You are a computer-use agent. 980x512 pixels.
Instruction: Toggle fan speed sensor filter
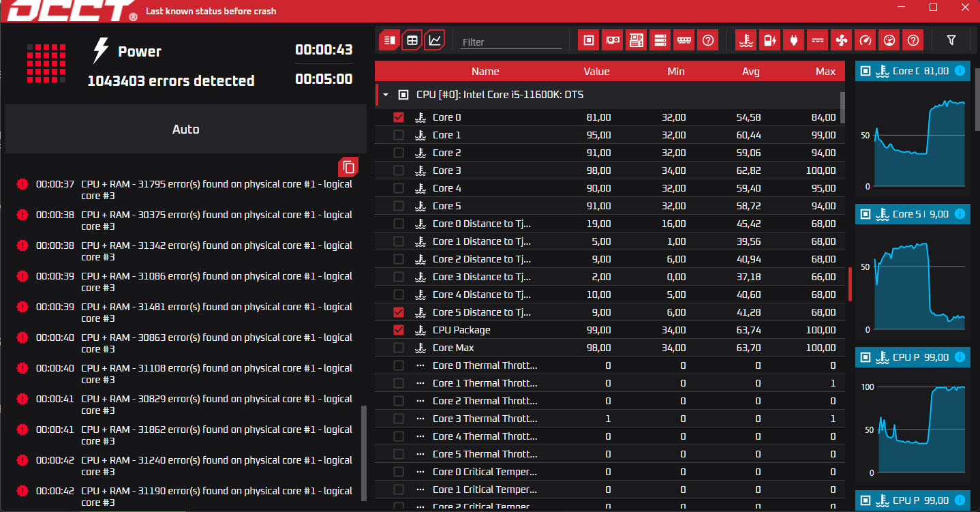pyautogui.click(x=841, y=40)
